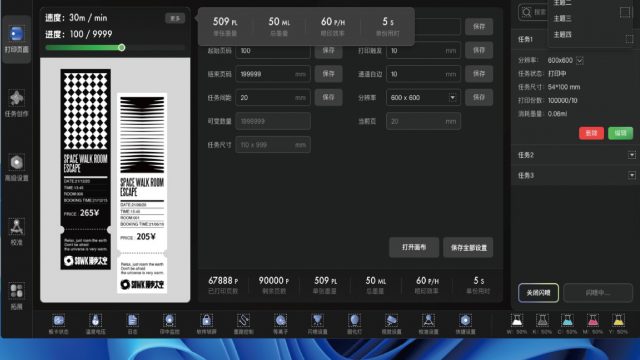Tick the checkbox next to 主题三

pos(625,12)
